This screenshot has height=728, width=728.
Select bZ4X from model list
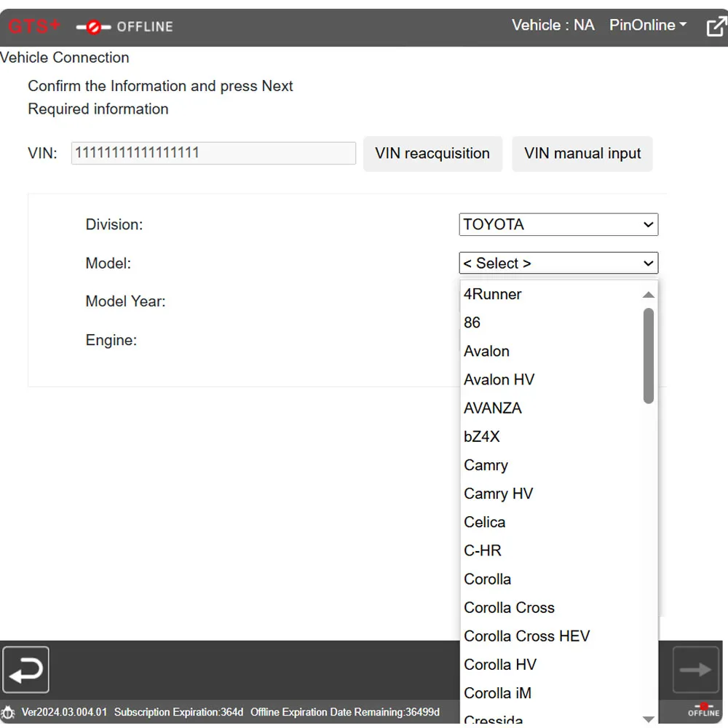point(552,437)
